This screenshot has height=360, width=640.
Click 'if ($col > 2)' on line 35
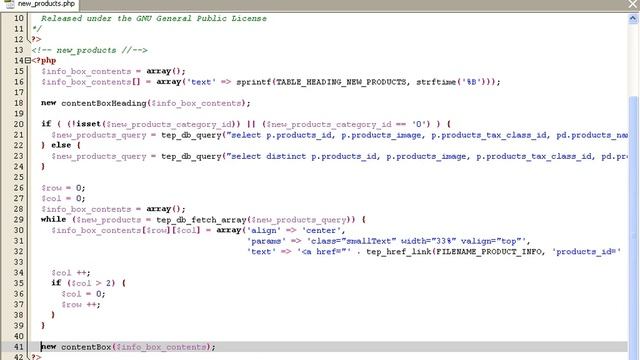point(83,283)
